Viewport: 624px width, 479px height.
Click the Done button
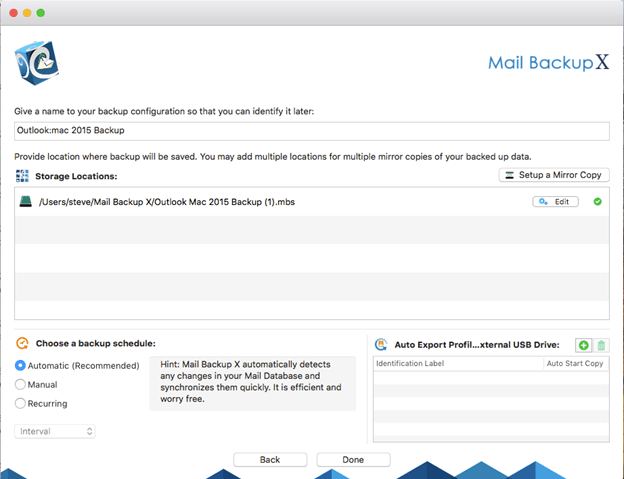[353, 460]
